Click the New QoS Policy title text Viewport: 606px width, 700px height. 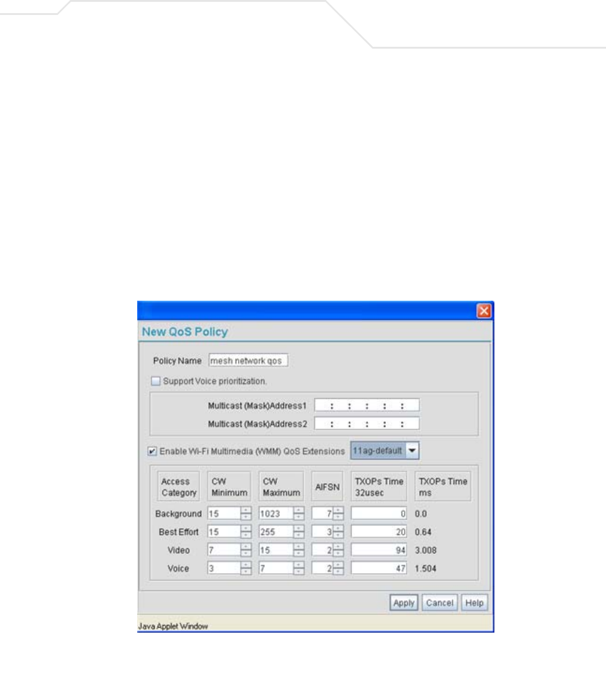pos(185,332)
